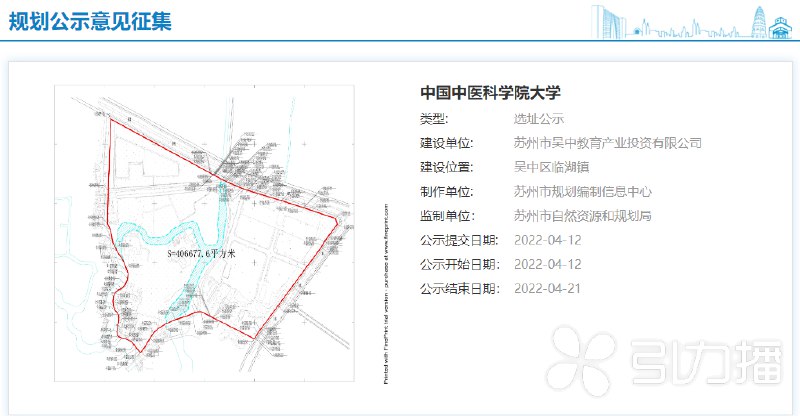800x416 pixels.
Task: Click the label 类型:
Action: coord(434,119)
